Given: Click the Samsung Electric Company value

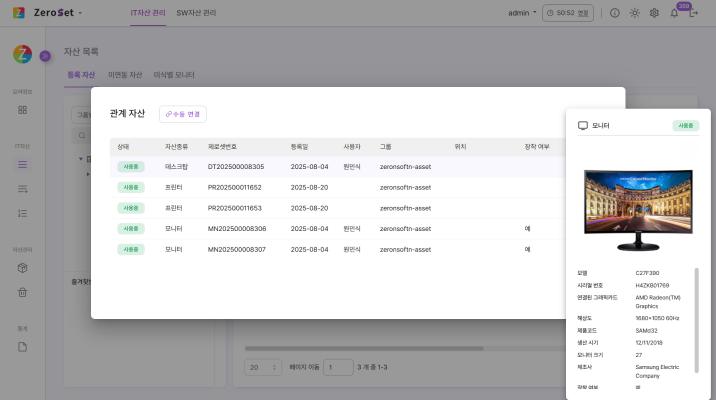Looking at the screenshot, I should 657,371.
